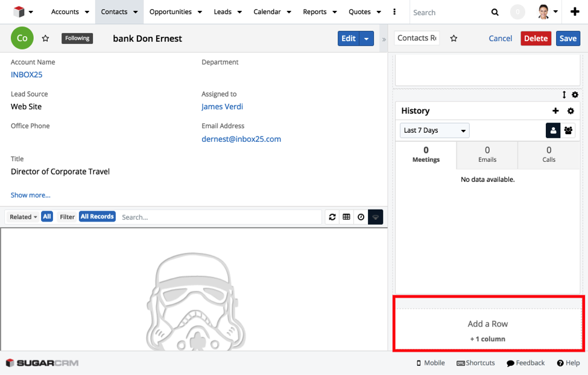Viewport: 588px width, 375px height.
Task: Cancel dashboard editing
Action: click(500, 38)
